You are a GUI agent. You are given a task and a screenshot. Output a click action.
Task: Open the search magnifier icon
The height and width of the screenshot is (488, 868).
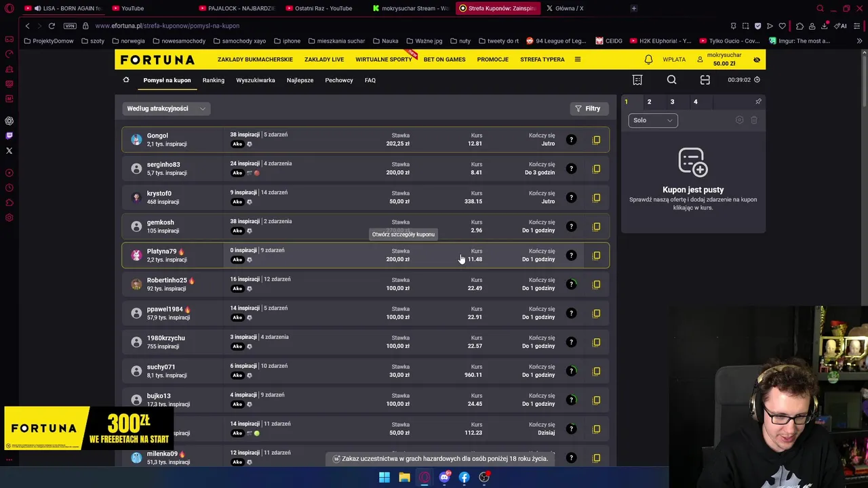pyautogui.click(x=671, y=80)
